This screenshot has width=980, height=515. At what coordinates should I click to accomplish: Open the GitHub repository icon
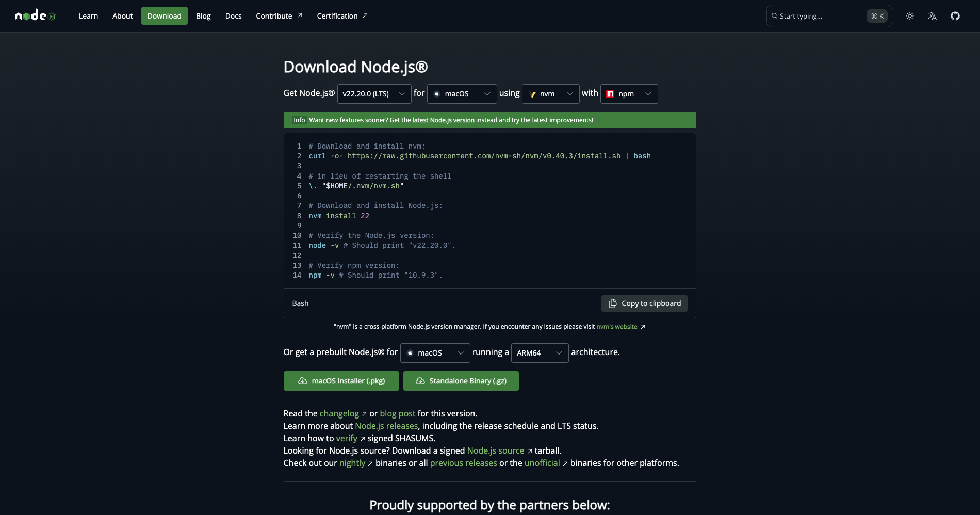pyautogui.click(x=955, y=16)
